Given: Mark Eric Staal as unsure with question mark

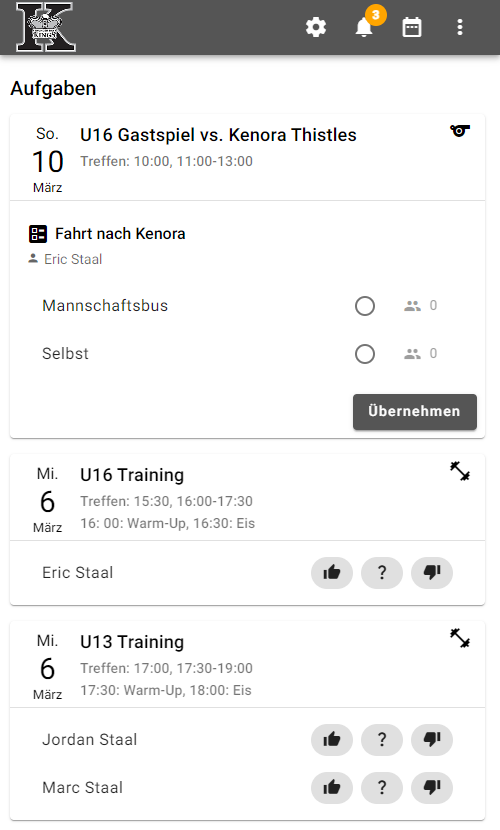Looking at the screenshot, I should click(382, 573).
